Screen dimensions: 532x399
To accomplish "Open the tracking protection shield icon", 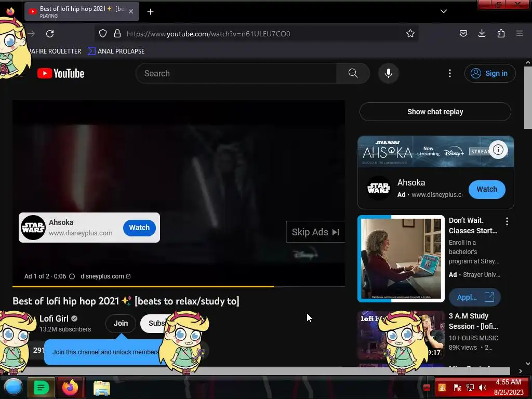I will click(103, 34).
